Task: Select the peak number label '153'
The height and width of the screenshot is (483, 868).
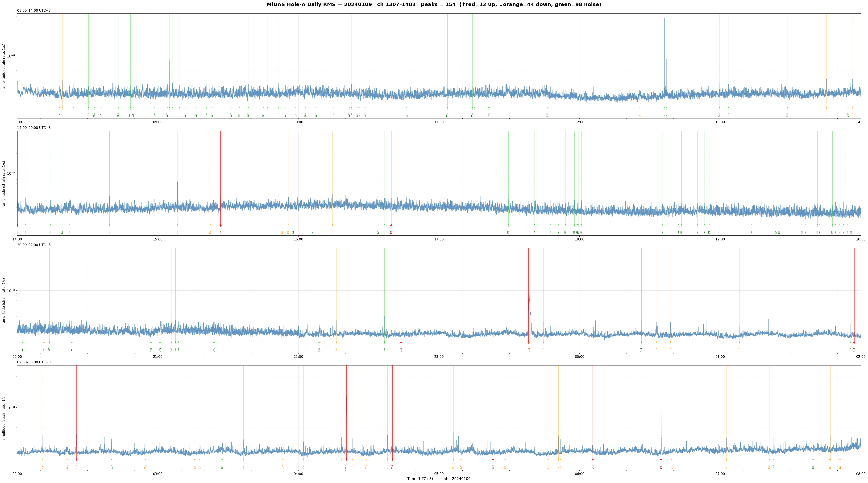Action: [840, 467]
